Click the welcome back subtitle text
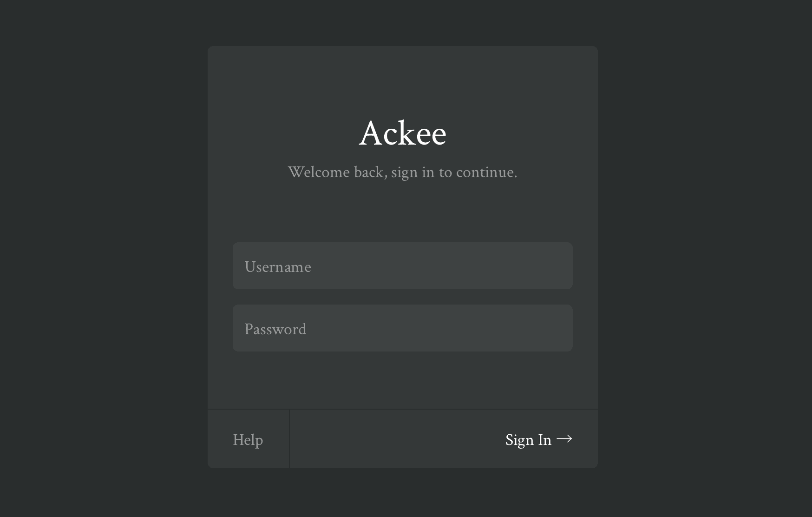Viewport: 812px width, 517px height. pyautogui.click(x=402, y=172)
